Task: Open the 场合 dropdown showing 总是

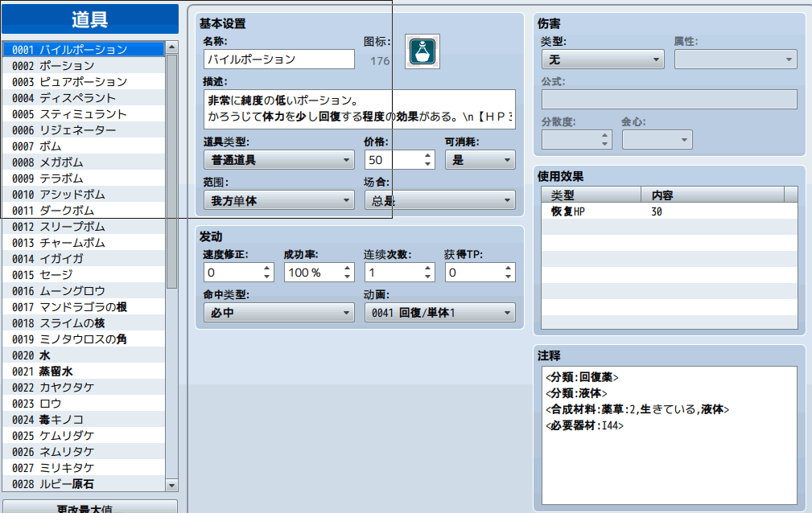Action: [439, 200]
